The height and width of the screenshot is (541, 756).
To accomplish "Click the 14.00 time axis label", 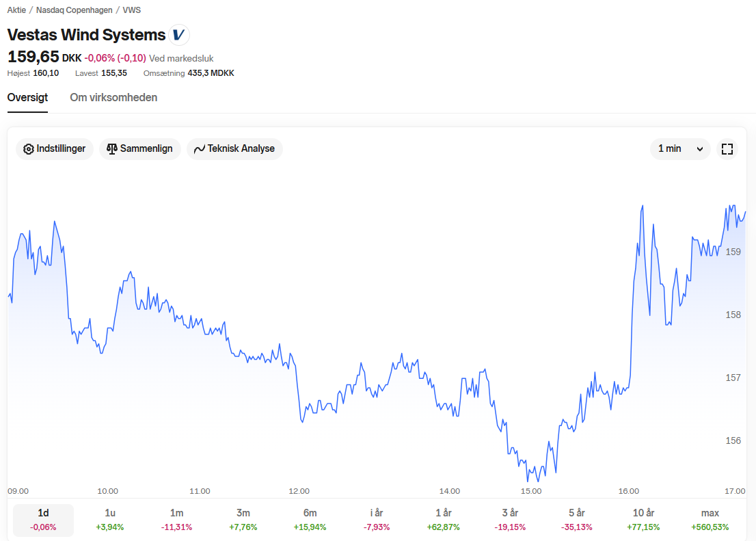I will [449, 491].
